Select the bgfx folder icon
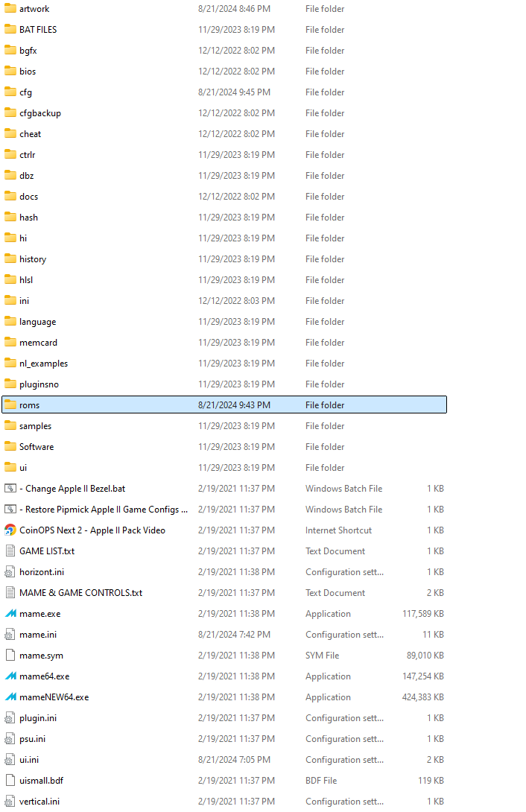 10,50
